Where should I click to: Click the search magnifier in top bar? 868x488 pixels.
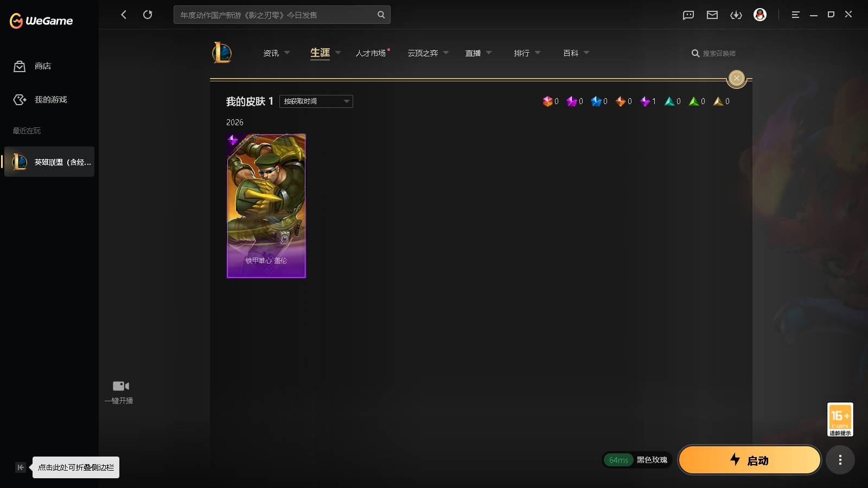click(381, 15)
